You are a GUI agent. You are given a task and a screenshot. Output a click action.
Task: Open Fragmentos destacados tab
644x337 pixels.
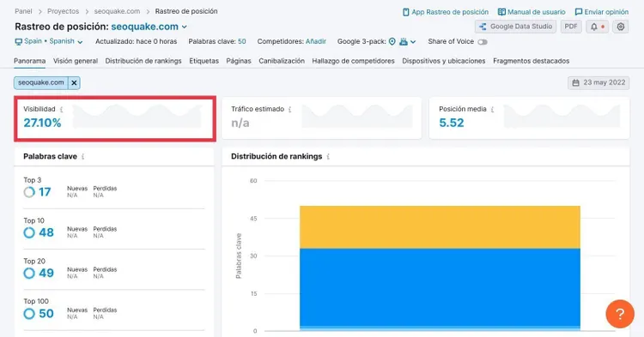pos(531,61)
